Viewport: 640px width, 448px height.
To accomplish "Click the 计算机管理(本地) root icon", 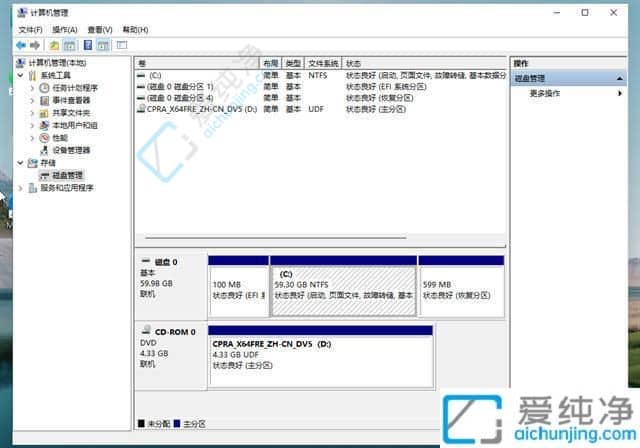I will tap(21, 63).
